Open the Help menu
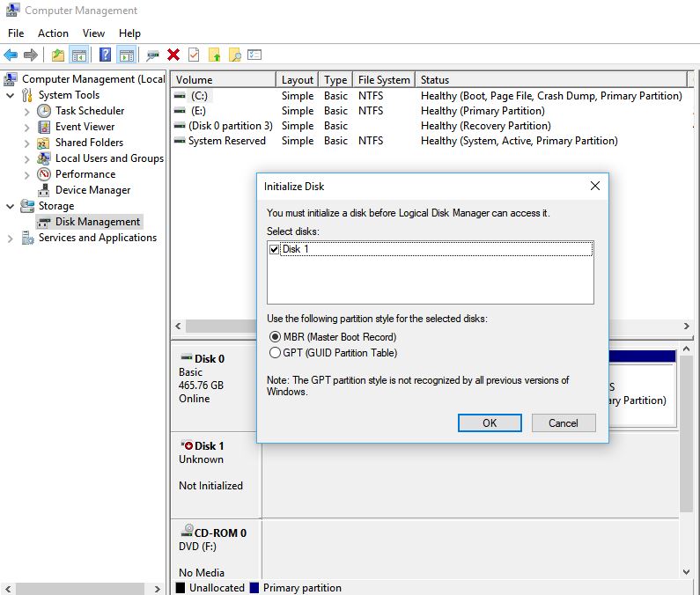700x595 pixels. pos(129,33)
